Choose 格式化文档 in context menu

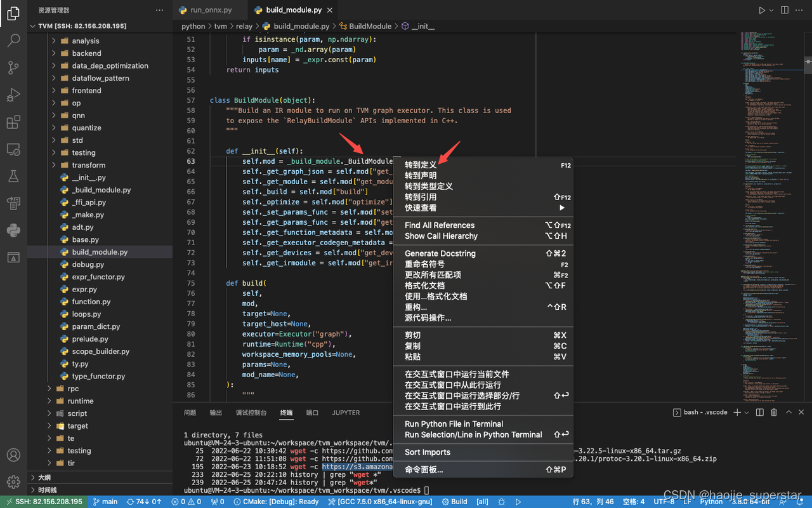(483, 286)
